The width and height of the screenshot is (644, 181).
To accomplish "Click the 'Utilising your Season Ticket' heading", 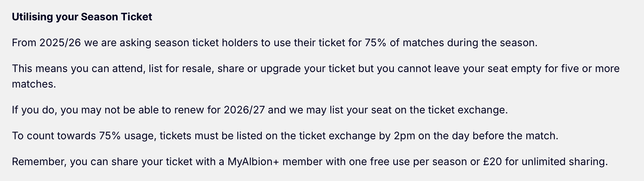I will [82, 17].
